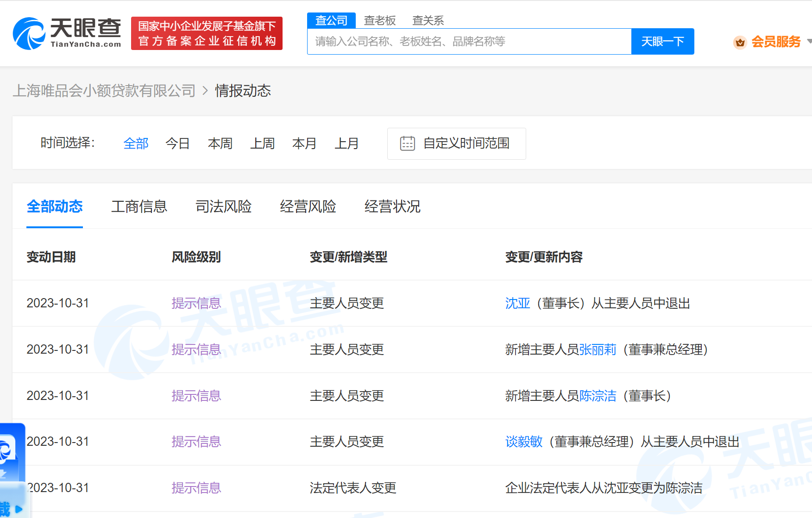The width and height of the screenshot is (812, 518).
Task: Focus the company name search field
Action: (469, 42)
